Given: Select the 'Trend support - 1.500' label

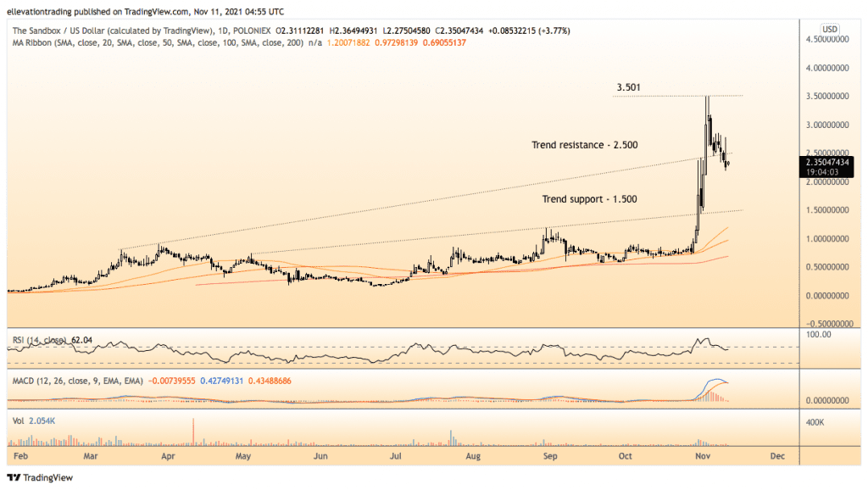Looking at the screenshot, I should tap(589, 199).
